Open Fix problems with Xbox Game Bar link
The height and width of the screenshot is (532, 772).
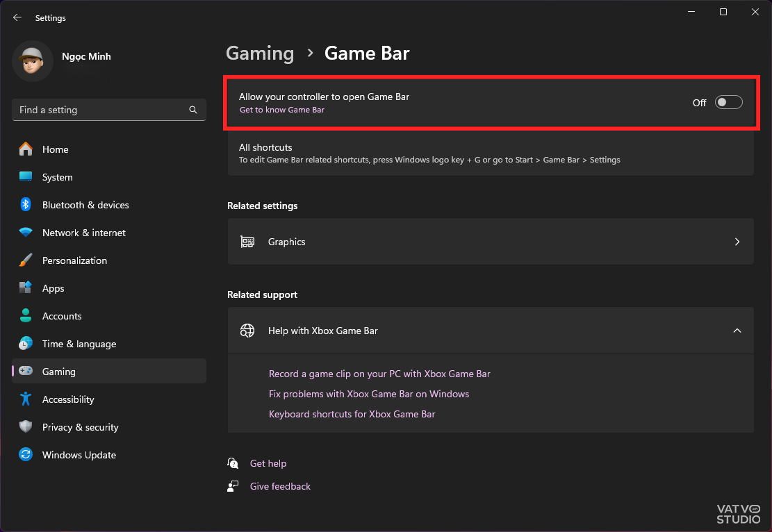tap(369, 394)
